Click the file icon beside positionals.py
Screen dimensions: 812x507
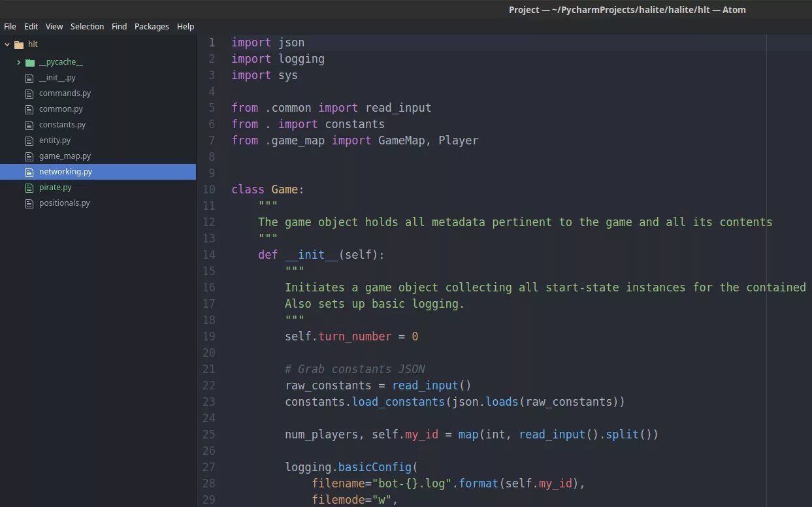pyautogui.click(x=29, y=203)
